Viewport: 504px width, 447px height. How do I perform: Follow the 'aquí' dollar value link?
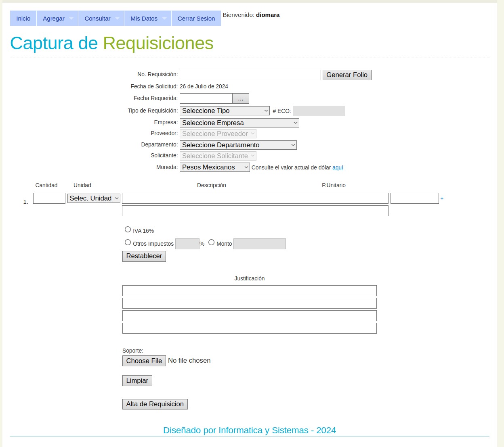[x=338, y=167]
